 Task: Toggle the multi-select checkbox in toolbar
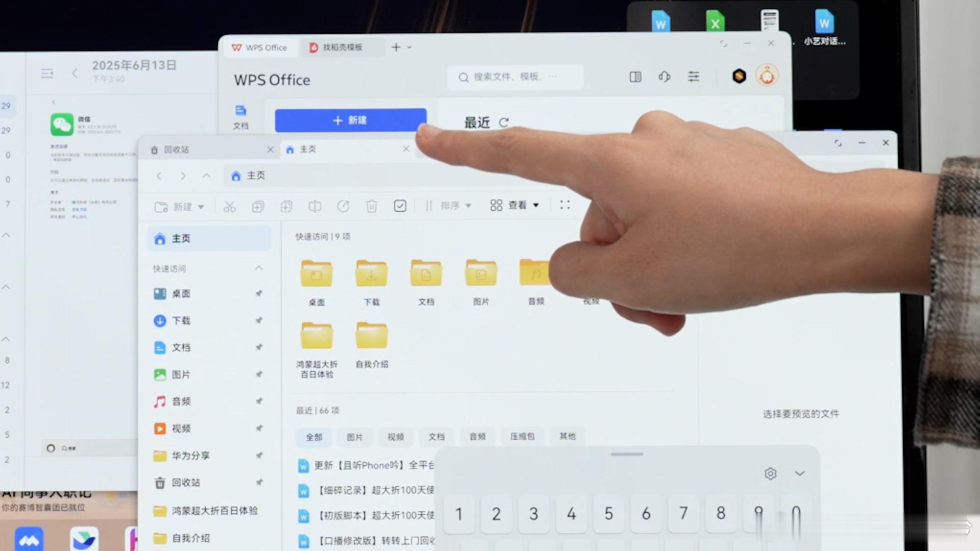click(400, 206)
